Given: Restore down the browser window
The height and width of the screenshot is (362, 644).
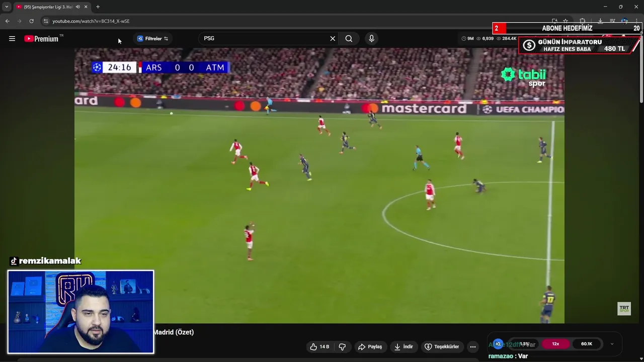Looking at the screenshot, I should tap(620, 7).
